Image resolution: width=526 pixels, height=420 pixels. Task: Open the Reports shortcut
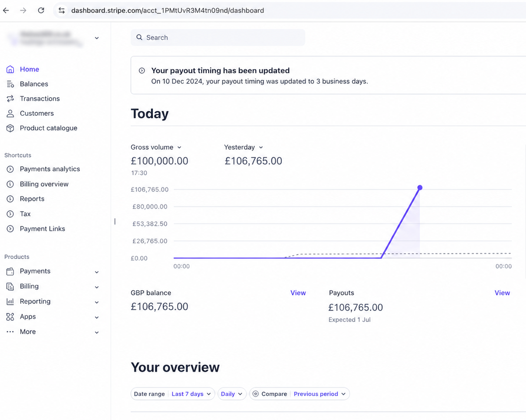pyautogui.click(x=32, y=199)
